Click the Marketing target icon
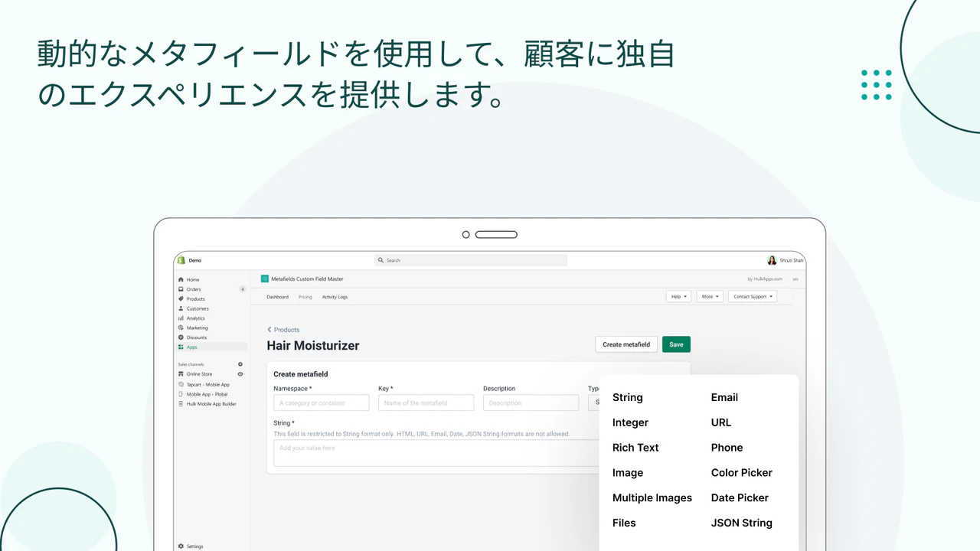The width and height of the screenshot is (980, 551). pos(181,328)
